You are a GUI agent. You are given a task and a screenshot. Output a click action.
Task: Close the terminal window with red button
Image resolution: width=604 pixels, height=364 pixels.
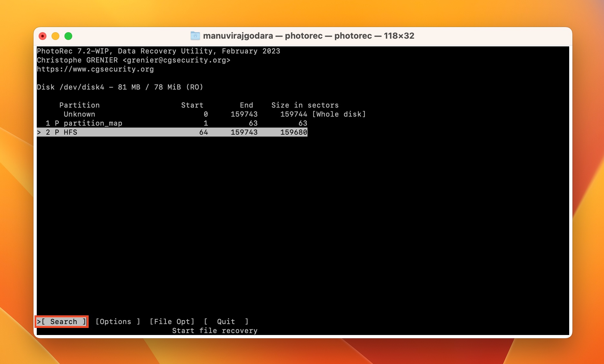click(x=43, y=36)
